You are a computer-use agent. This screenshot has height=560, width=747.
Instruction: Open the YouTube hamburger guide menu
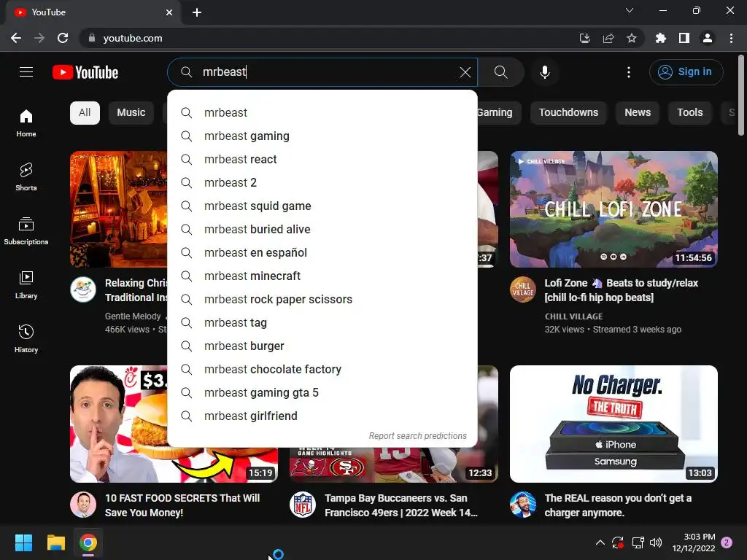(26, 72)
